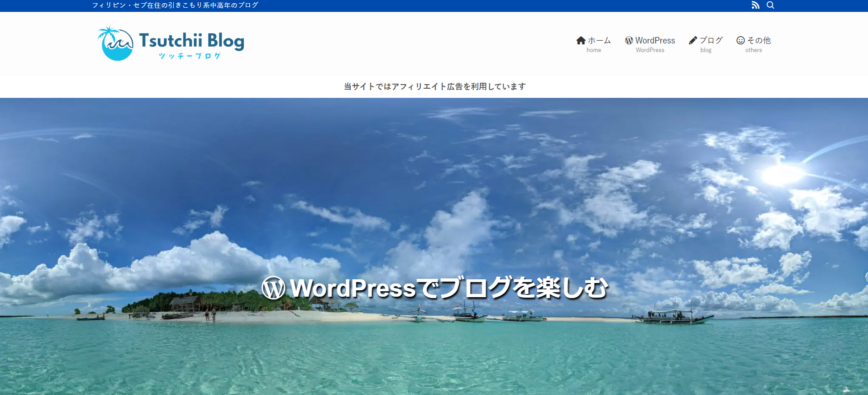This screenshot has height=395, width=868.
Task: Open the RSS feed icon
Action: (755, 5)
